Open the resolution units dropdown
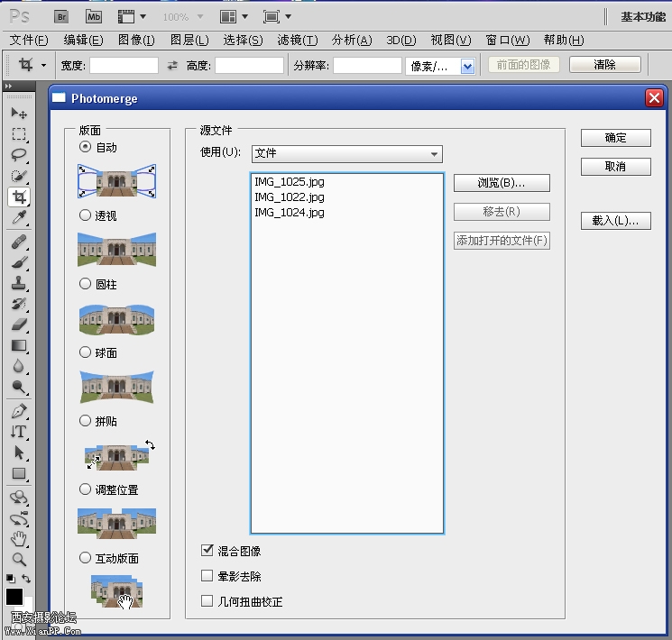Viewport: 672px width, 640px height. [x=467, y=67]
